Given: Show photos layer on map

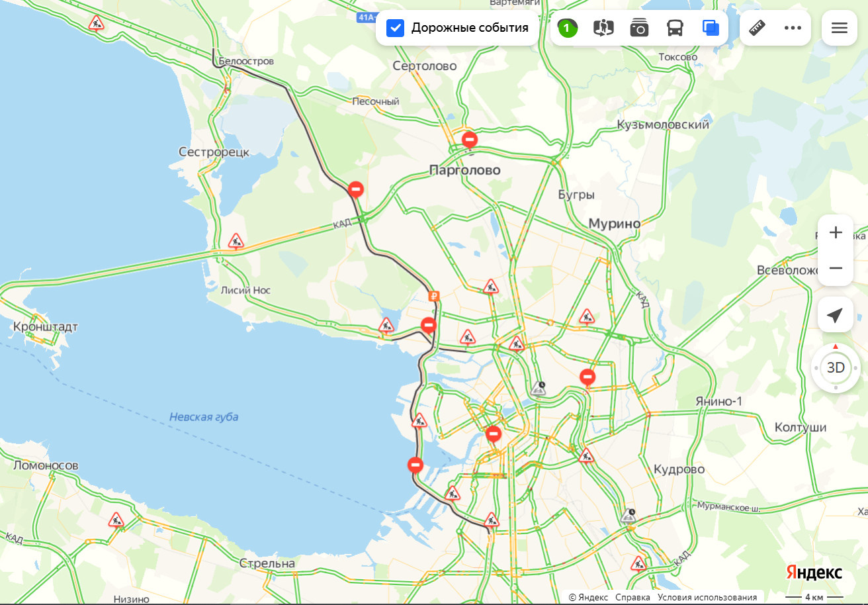Looking at the screenshot, I should pyautogui.click(x=639, y=28).
